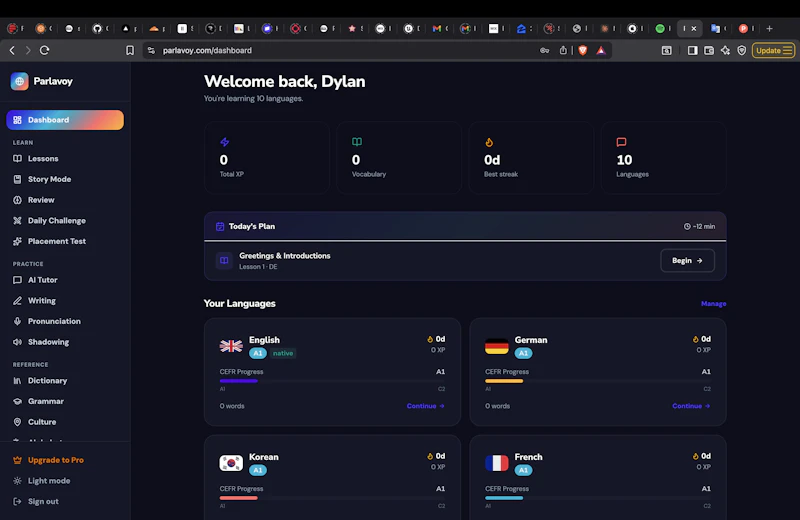
Task: Click the German CEFR progress bar
Action: point(597,381)
